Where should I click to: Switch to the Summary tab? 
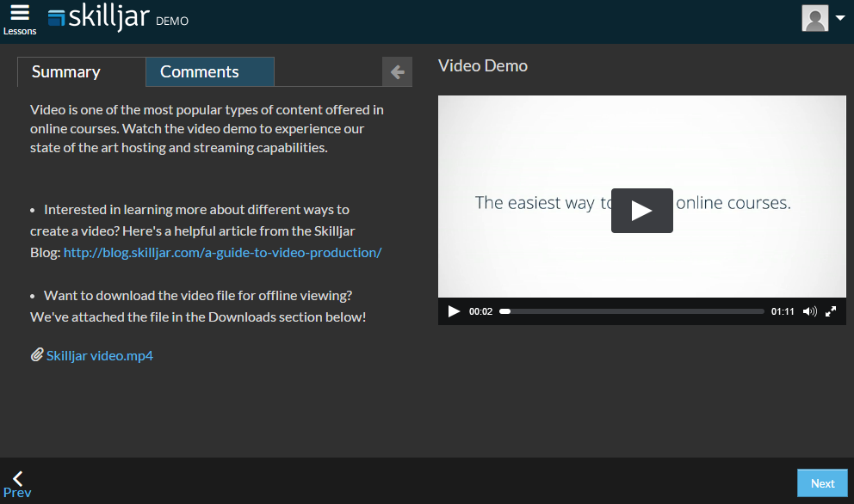coord(66,72)
